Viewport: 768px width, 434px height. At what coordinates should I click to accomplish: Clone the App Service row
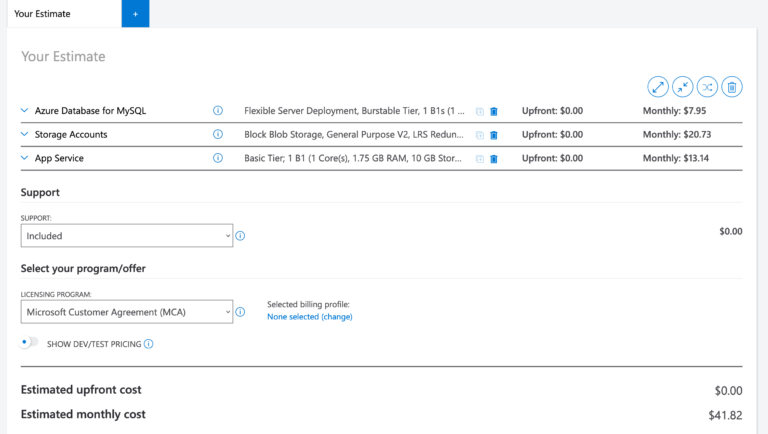480,159
